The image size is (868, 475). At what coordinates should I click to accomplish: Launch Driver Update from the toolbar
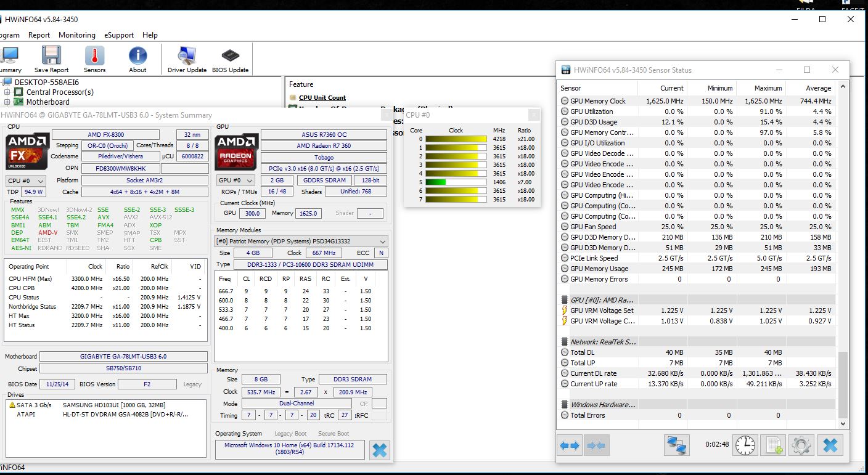point(187,59)
